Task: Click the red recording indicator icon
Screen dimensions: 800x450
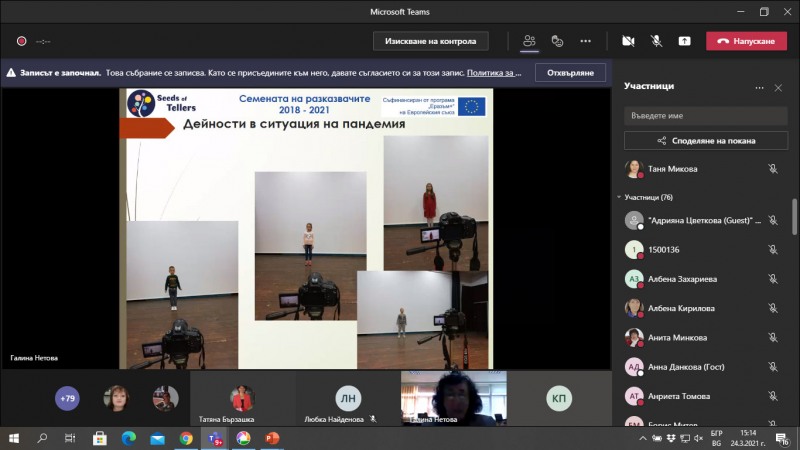Action: (21, 41)
